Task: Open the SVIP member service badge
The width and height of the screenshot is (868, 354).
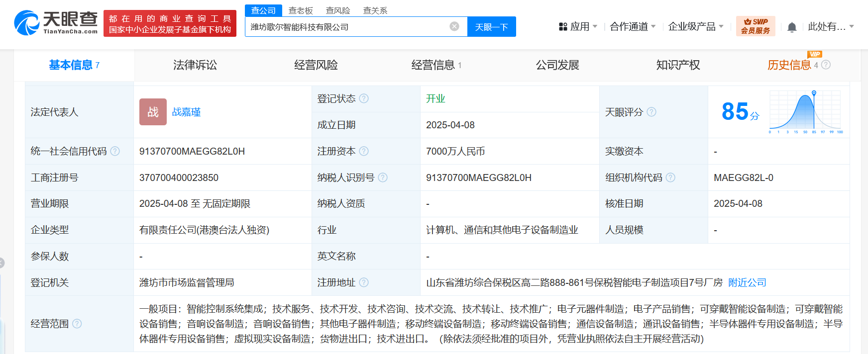Action: [x=755, y=26]
